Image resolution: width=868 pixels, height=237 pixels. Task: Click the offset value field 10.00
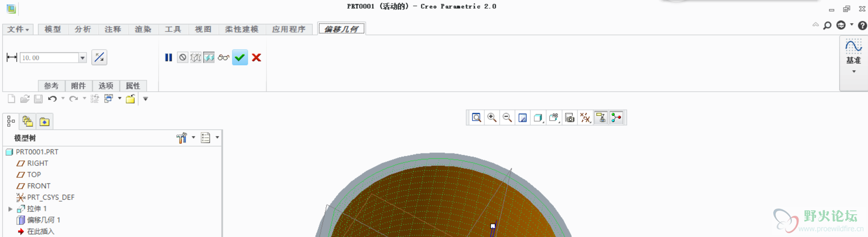pyautogui.click(x=49, y=58)
